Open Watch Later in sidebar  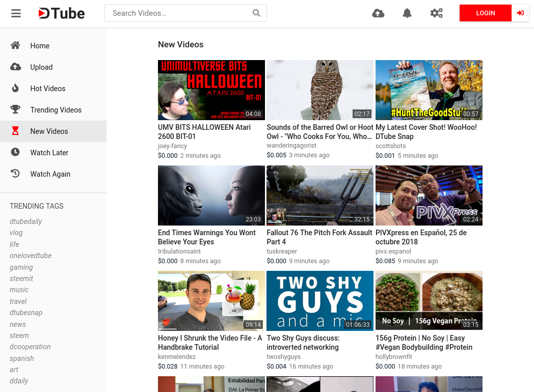53,153
